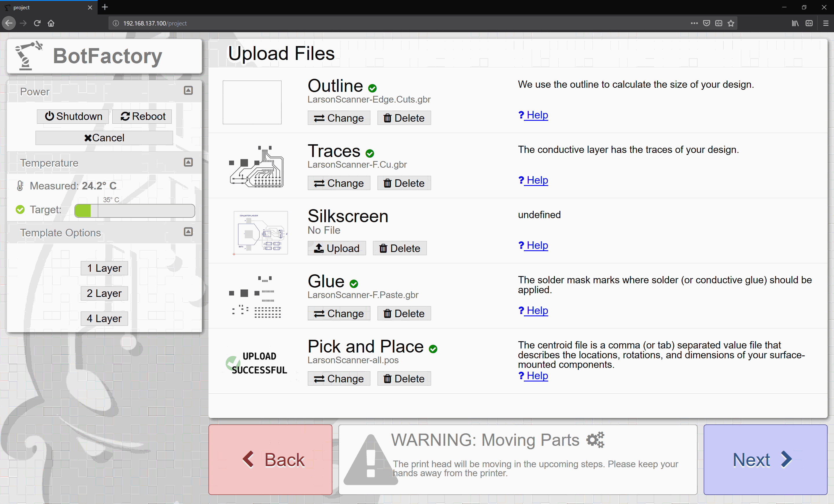This screenshot has height=504, width=834.
Task: Expand the Template Options panel arrow
Action: tap(188, 232)
